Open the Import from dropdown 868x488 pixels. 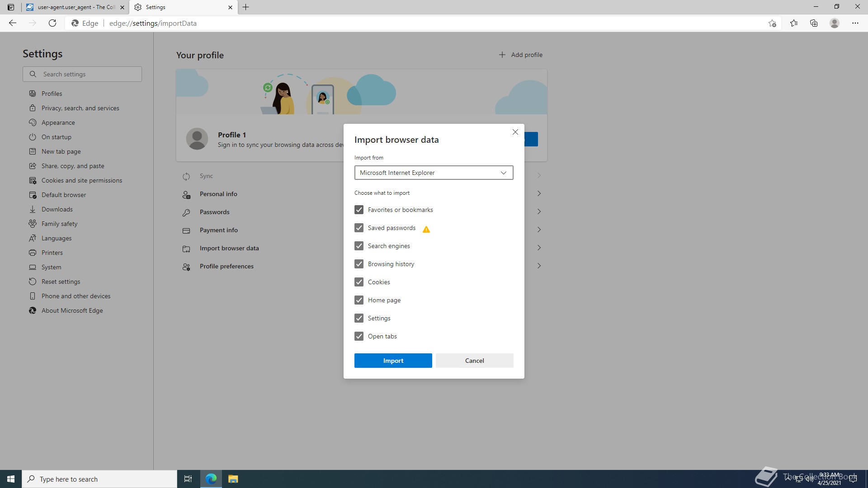click(x=434, y=173)
